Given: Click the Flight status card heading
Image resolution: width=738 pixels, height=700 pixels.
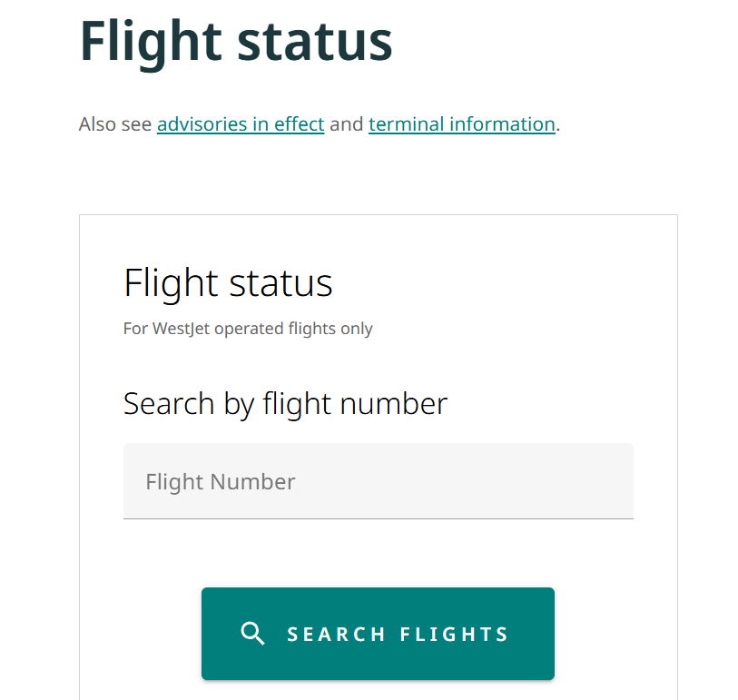Looking at the screenshot, I should click(228, 283).
